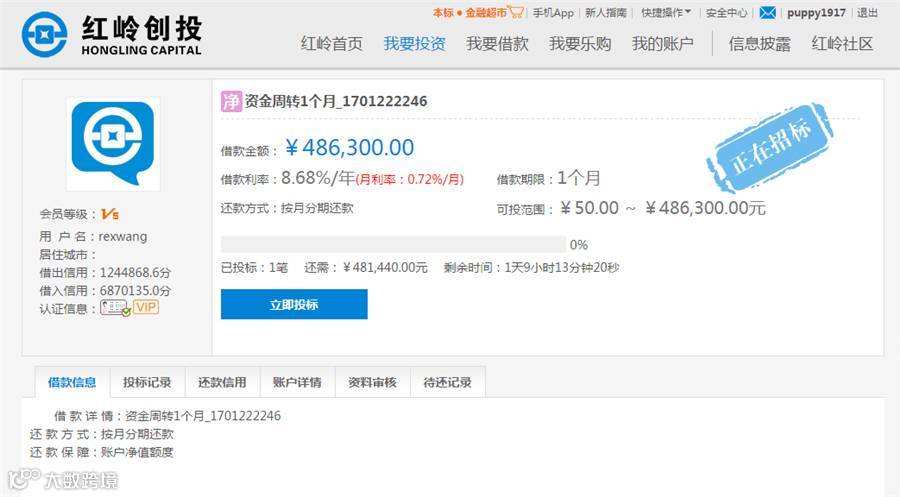Click 借入信用 score 6870135.0分
Image resolution: width=900 pixels, height=497 pixels.
135,291
